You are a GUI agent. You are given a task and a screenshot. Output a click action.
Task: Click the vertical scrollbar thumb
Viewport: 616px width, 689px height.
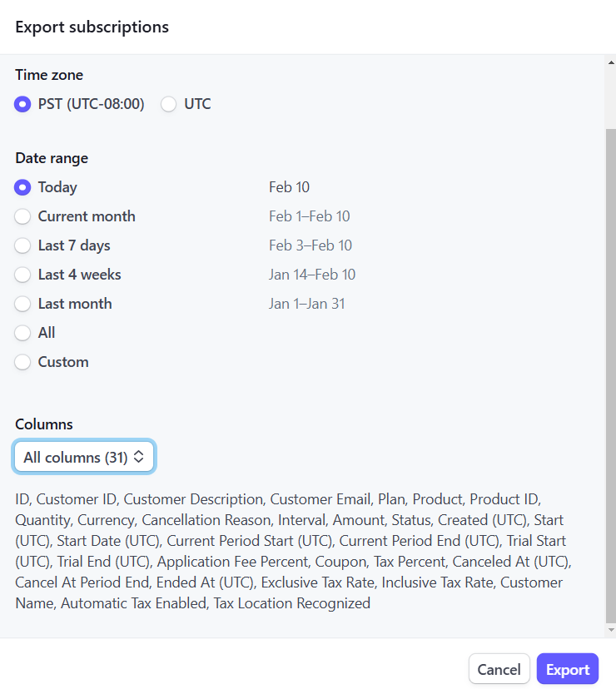point(610,374)
